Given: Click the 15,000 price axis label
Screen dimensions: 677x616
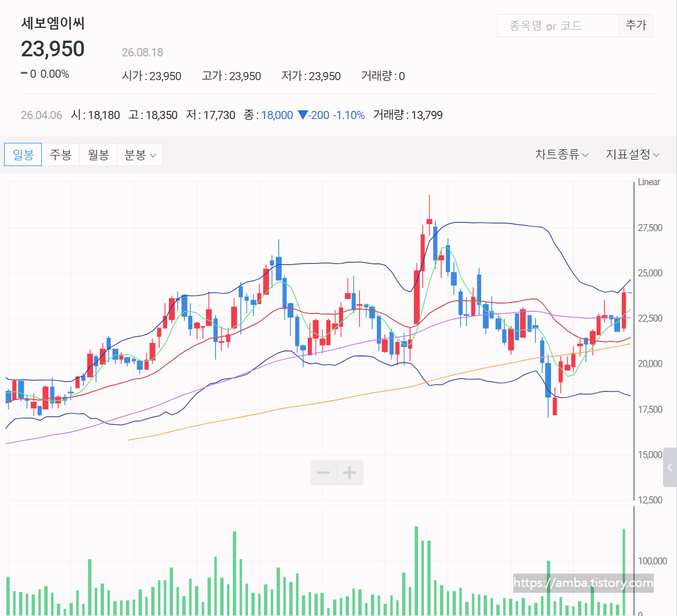Looking at the screenshot, I should coord(650,455).
